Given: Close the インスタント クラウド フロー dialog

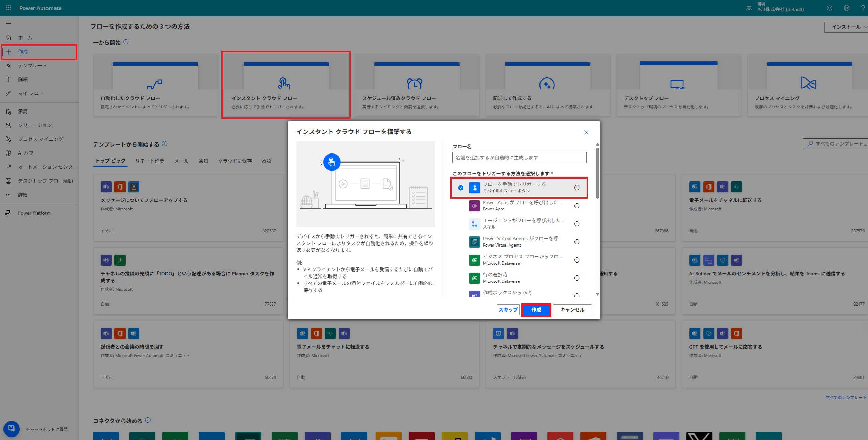Looking at the screenshot, I should pos(586,132).
